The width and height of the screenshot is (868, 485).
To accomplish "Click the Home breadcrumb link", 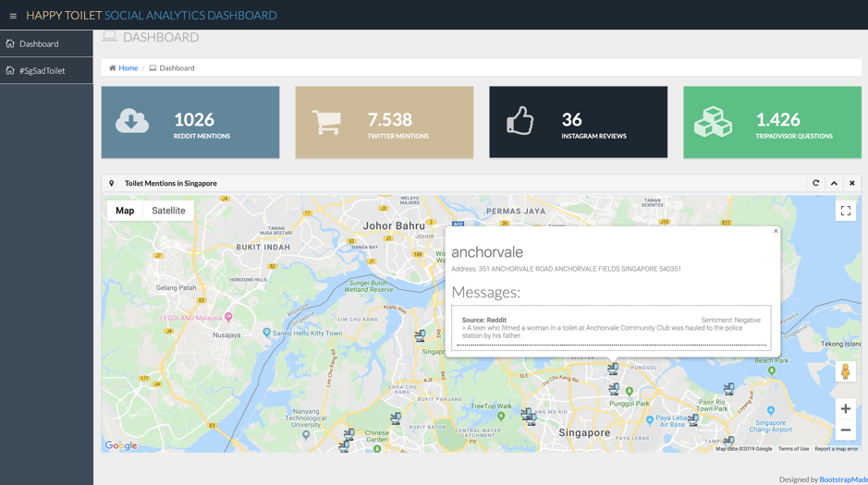I will (128, 67).
